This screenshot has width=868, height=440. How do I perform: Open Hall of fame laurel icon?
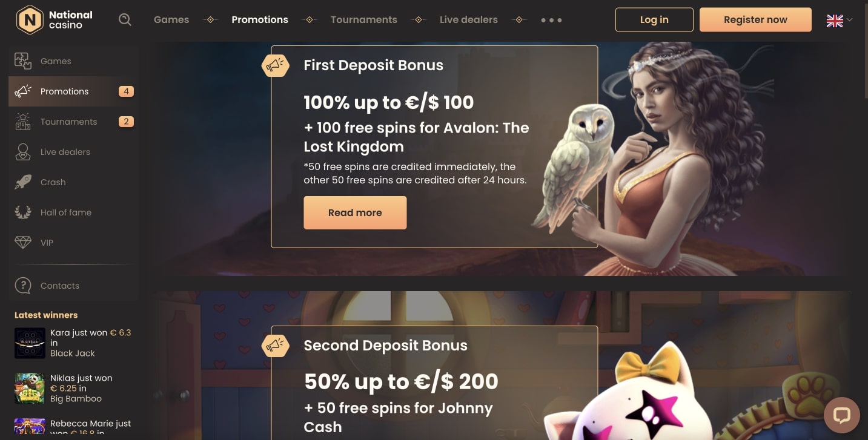point(23,212)
